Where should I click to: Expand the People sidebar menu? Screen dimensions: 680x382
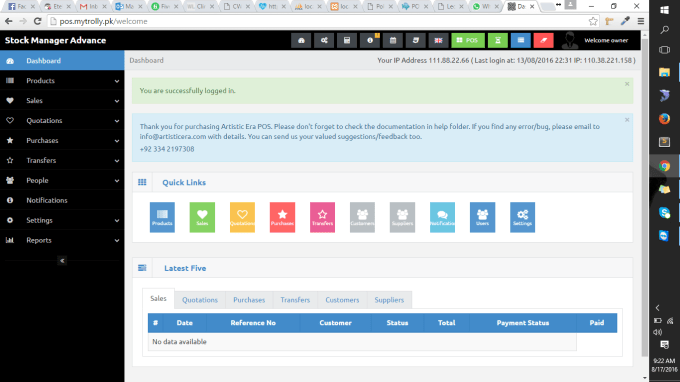coord(62,180)
